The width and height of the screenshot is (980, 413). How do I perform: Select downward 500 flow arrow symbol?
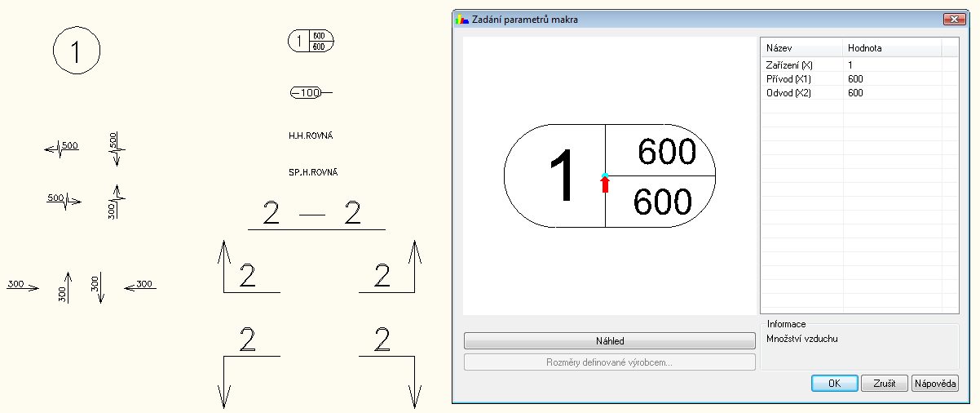coord(115,149)
